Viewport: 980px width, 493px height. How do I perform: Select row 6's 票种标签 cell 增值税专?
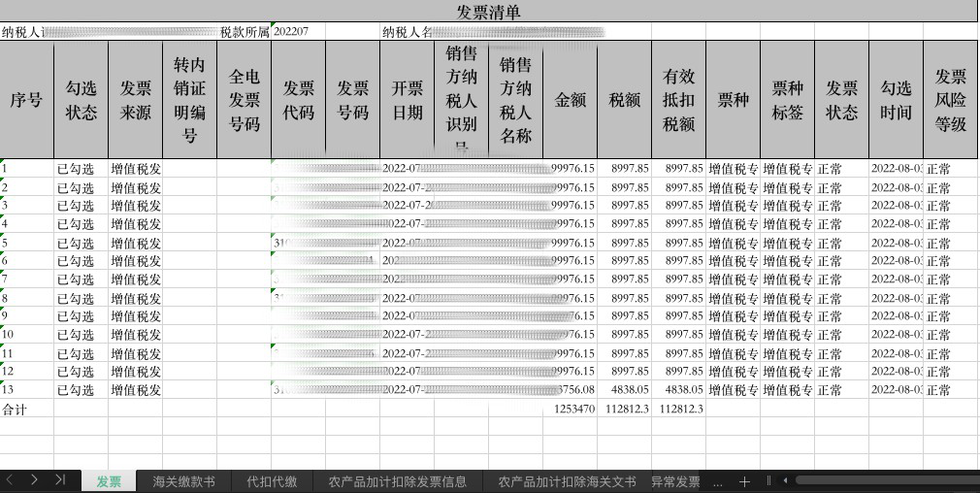tap(788, 260)
